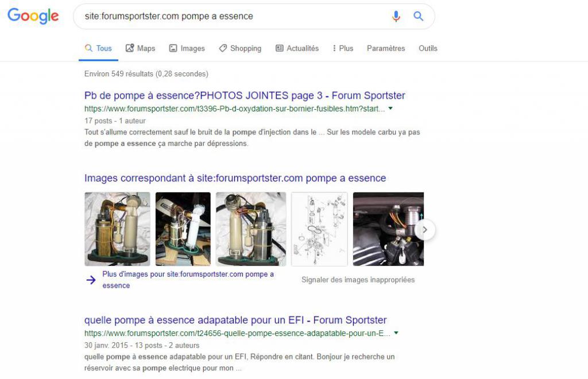Open second thumbnail with white pump
The height and width of the screenshot is (379, 588).
click(183, 229)
